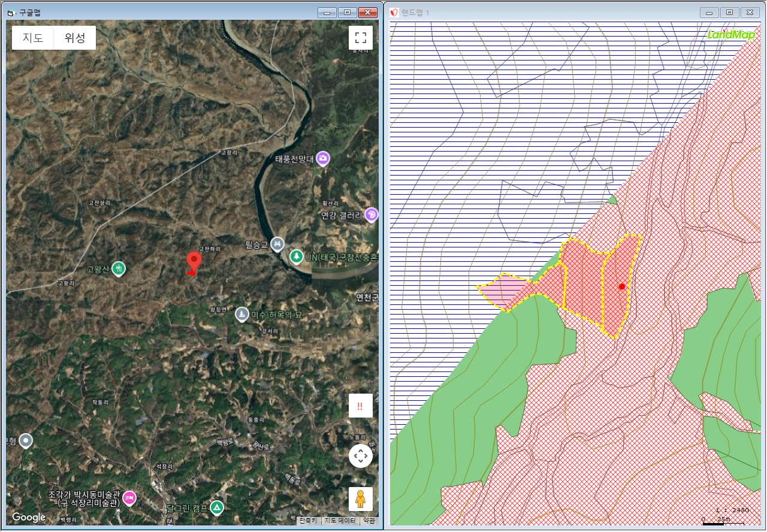
Task: Open 단축키 keyboard shortcuts link
Action: point(309,521)
